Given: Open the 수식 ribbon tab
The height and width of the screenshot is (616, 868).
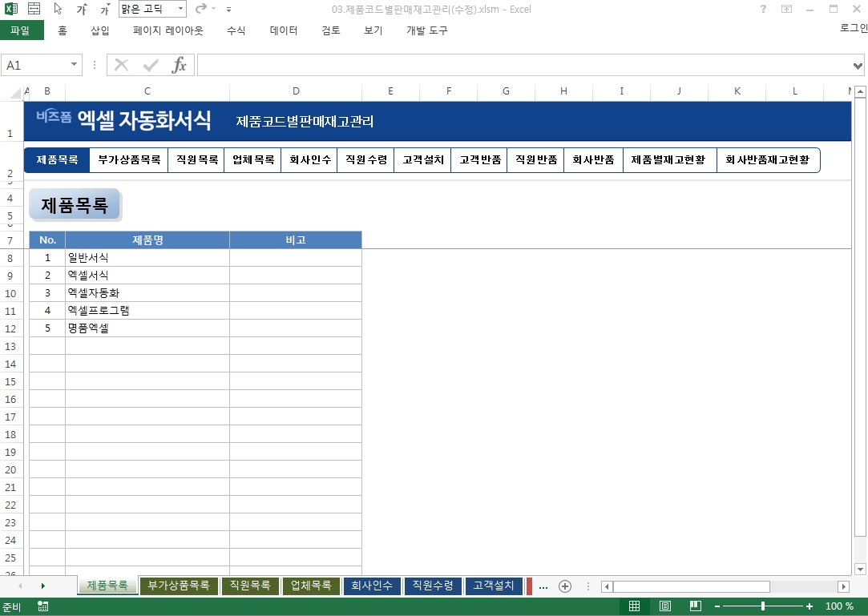Looking at the screenshot, I should click(236, 30).
